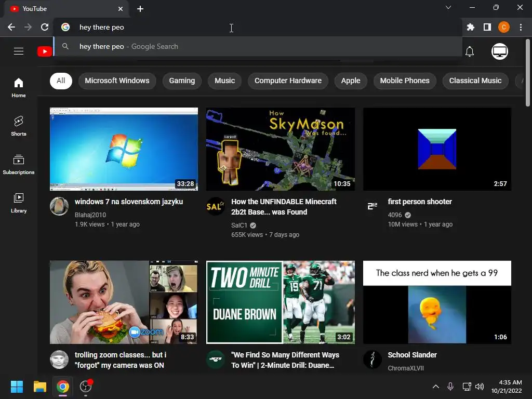This screenshot has height=399, width=532.
Task: Open Shorts from the sidebar
Action: point(19,126)
